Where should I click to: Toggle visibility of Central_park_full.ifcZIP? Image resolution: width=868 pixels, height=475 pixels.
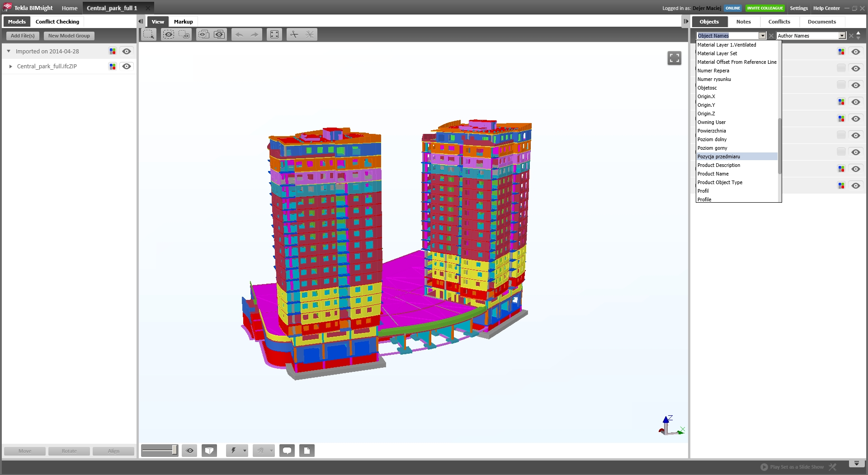tap(127, 66)
